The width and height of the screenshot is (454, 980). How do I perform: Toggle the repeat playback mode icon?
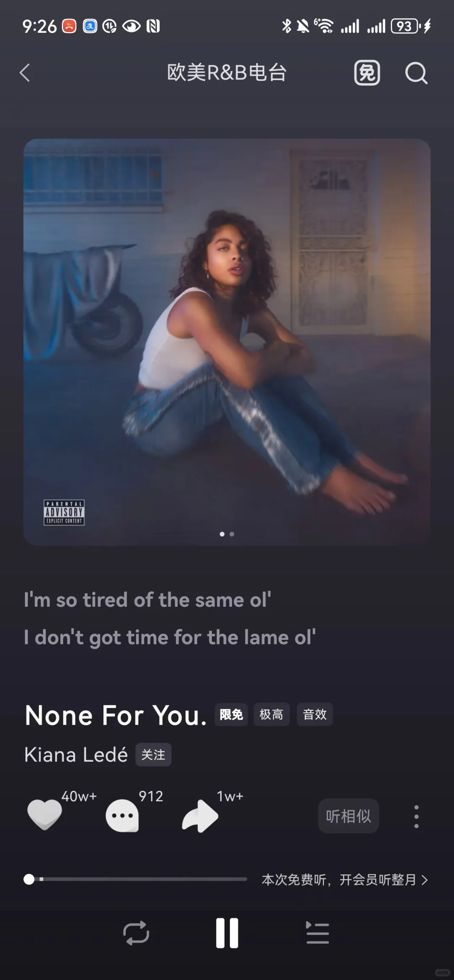(136, 933)
